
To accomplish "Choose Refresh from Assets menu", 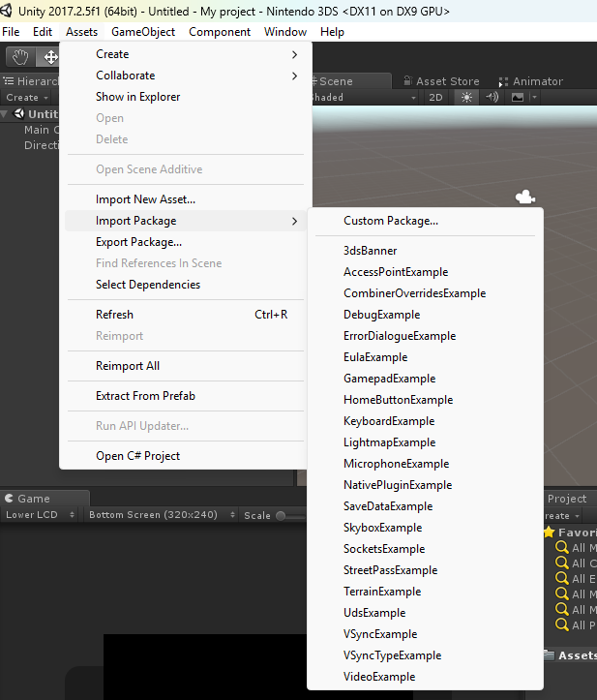I will point(186,315).
